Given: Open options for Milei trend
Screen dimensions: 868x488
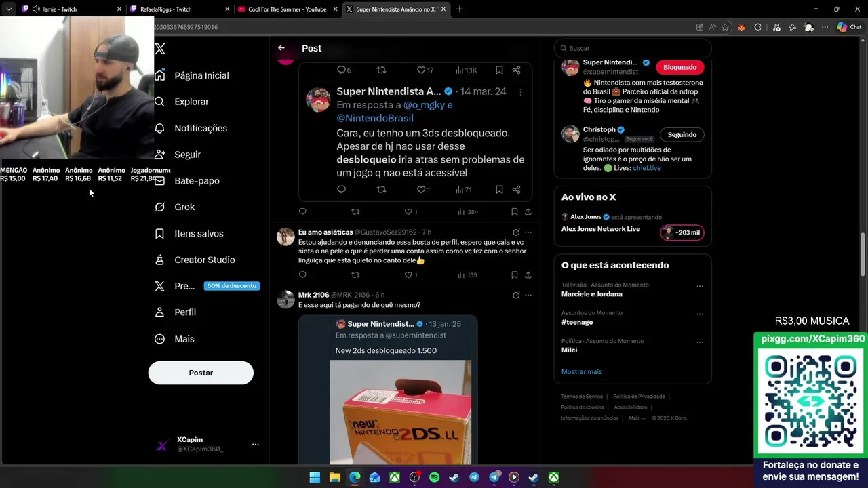Looking at the screenshot, I should [700, 342].
